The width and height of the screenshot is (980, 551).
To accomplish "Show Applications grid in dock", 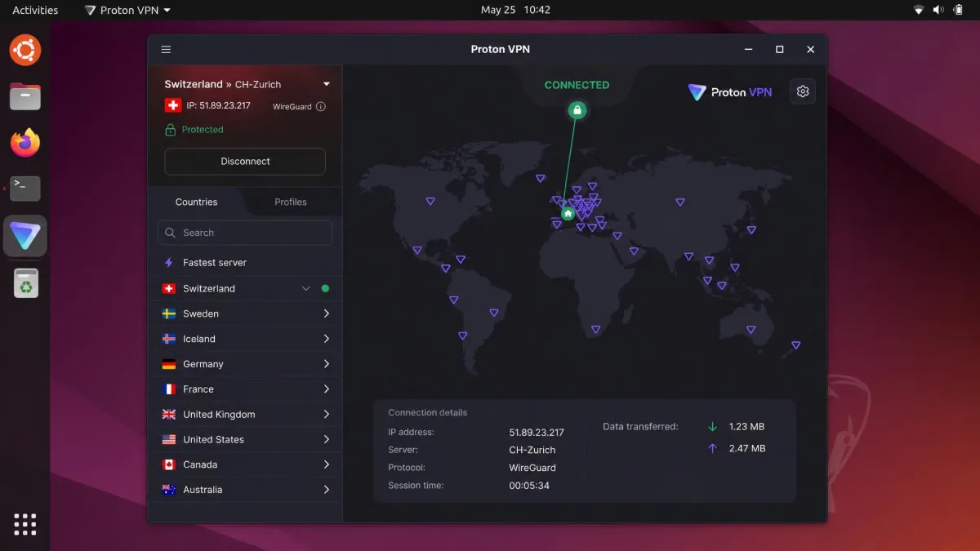I will [25, 524].
